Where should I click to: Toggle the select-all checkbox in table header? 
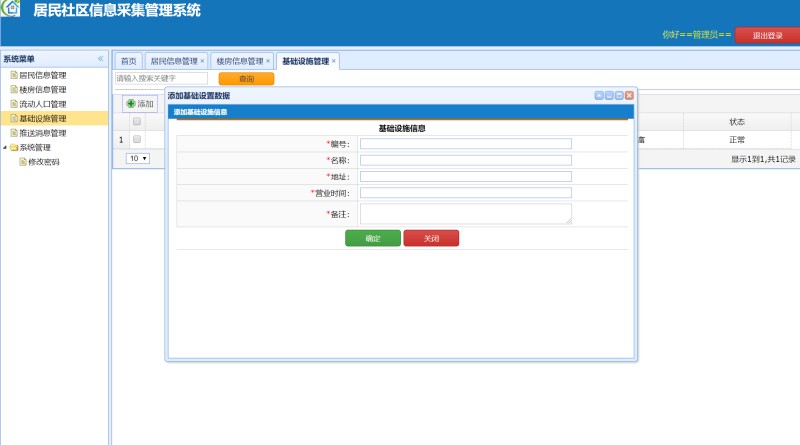tap(137, 122)
